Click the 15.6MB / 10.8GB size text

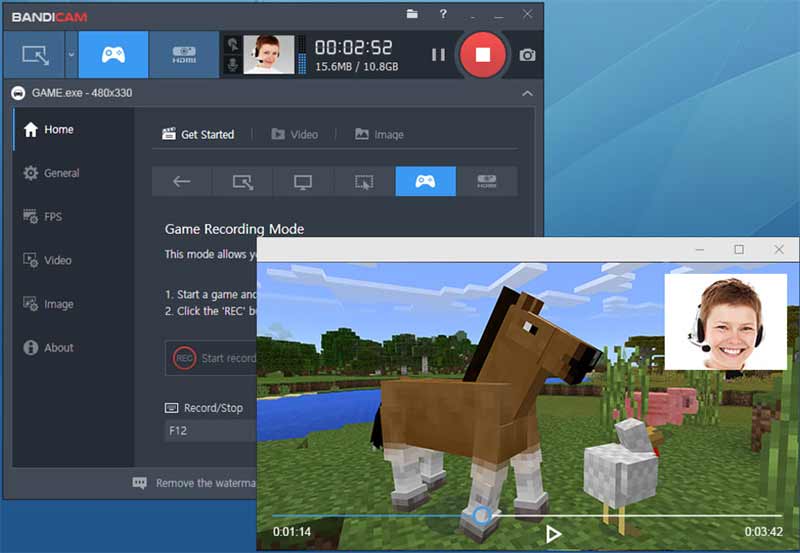[x=357, y=67]
